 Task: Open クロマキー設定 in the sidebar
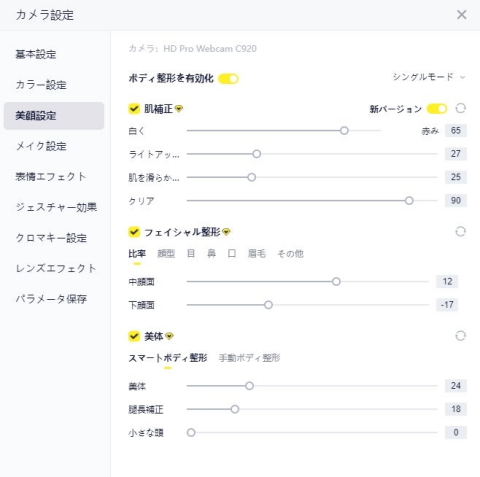point(51,238)
